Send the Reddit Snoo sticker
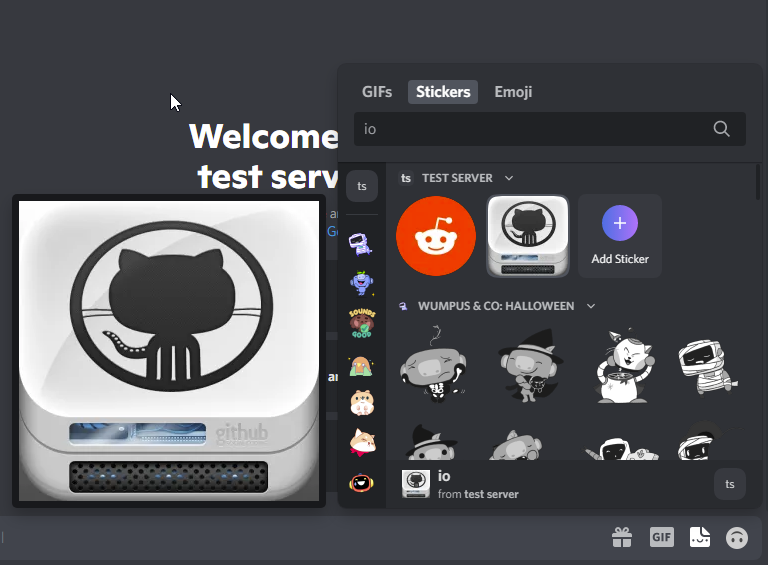 [436, 236]
